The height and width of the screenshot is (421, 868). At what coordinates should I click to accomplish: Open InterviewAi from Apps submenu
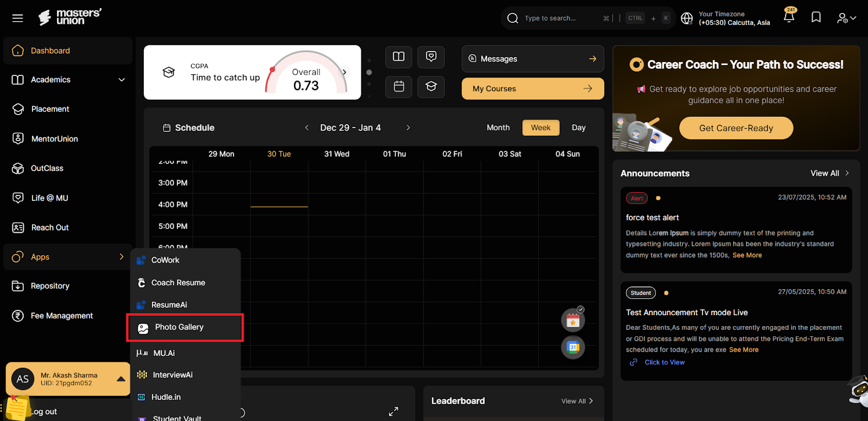pos(173,375)
